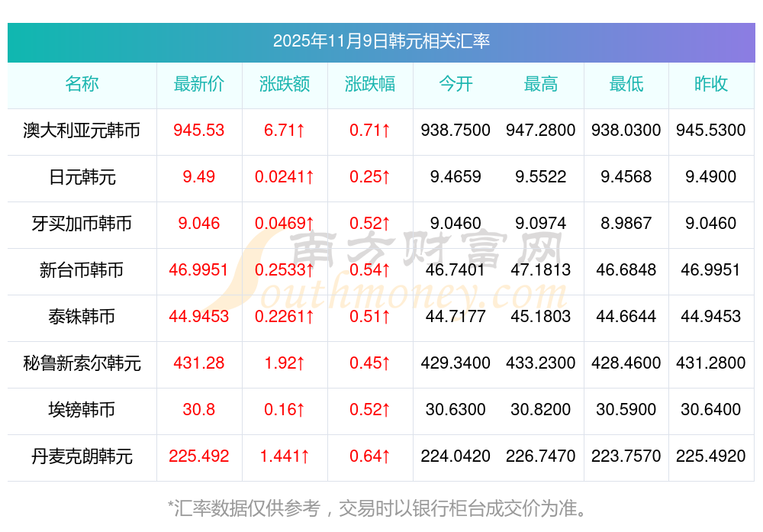
Task: Click low value 46.6848
Action: point(626,269)
